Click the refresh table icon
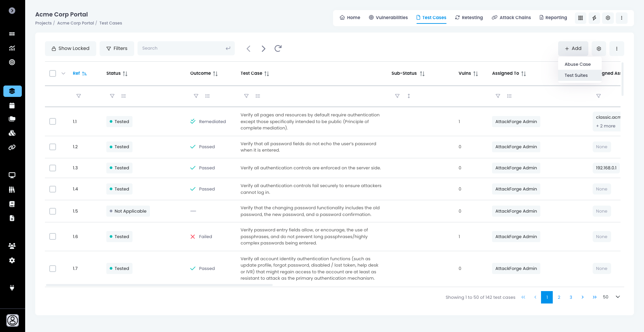 278,49
